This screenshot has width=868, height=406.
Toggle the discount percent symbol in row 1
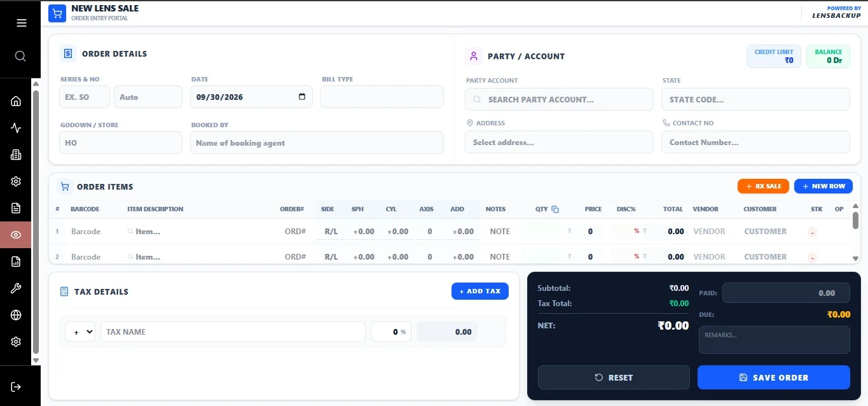point(637,232)
